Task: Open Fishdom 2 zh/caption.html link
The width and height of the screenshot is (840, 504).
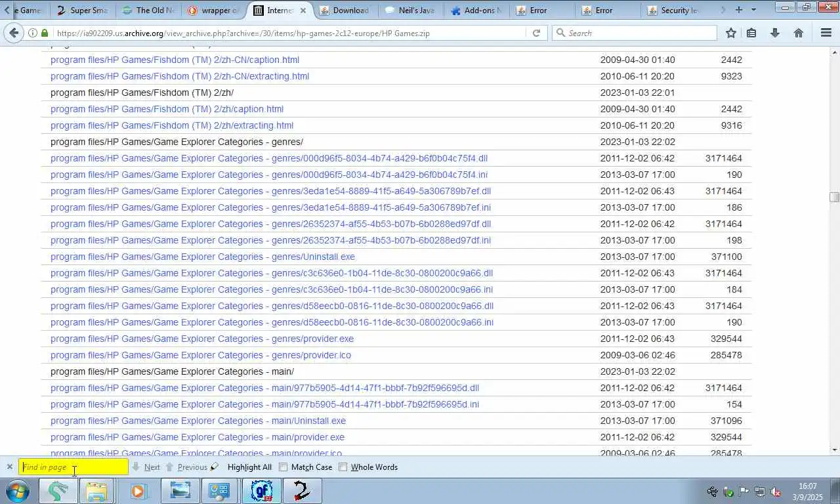Action: tap(167, 109)
